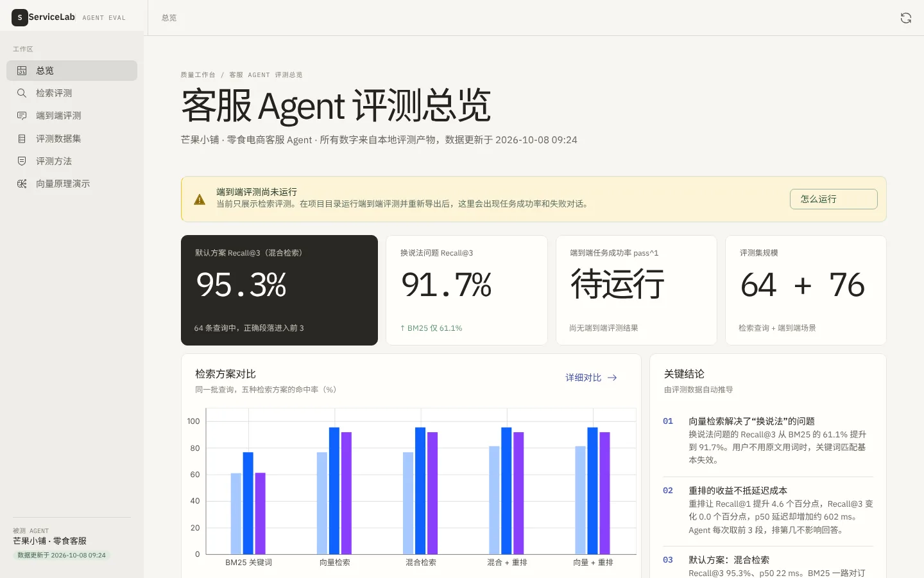Open the 详细对比 link
The width and height of the screenshot is (924, 578).
591,378
